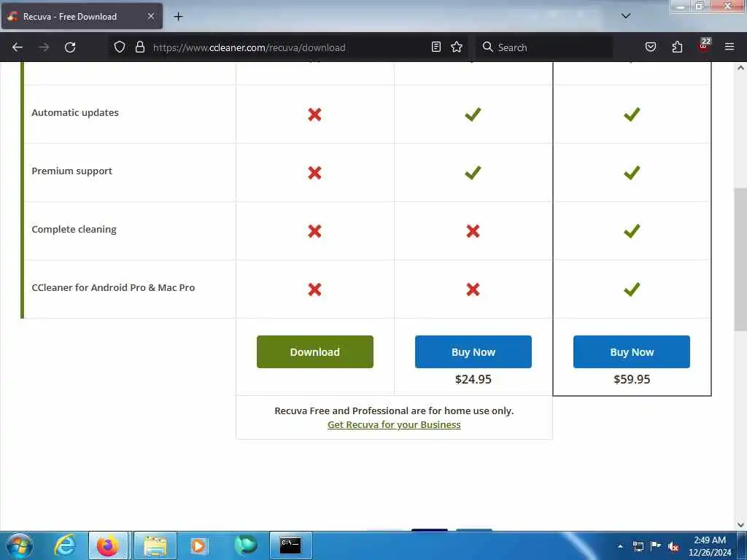Launch Internet Explorer from taskbar
This screenshot has height=560, width=747.
coord(64,545)
